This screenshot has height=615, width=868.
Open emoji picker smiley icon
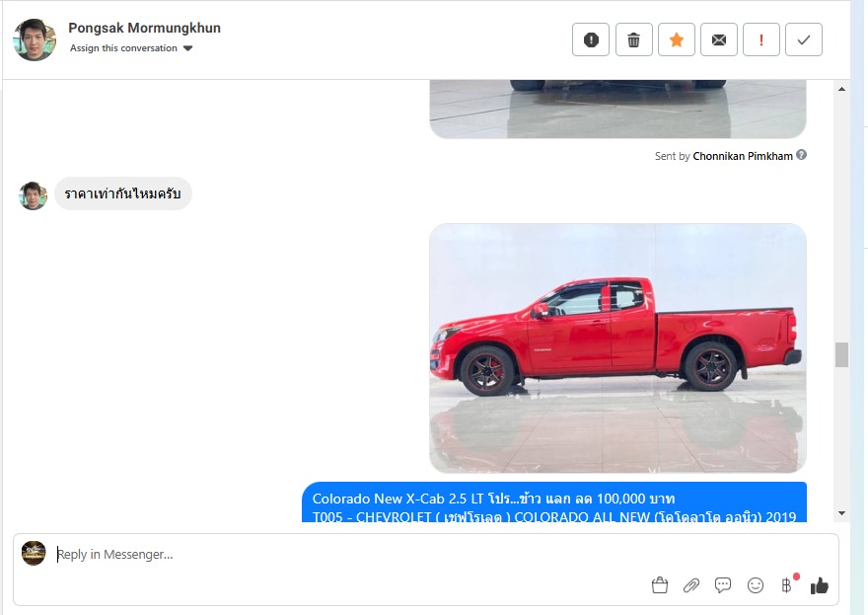pyautogui.click(x=756, y=585)
